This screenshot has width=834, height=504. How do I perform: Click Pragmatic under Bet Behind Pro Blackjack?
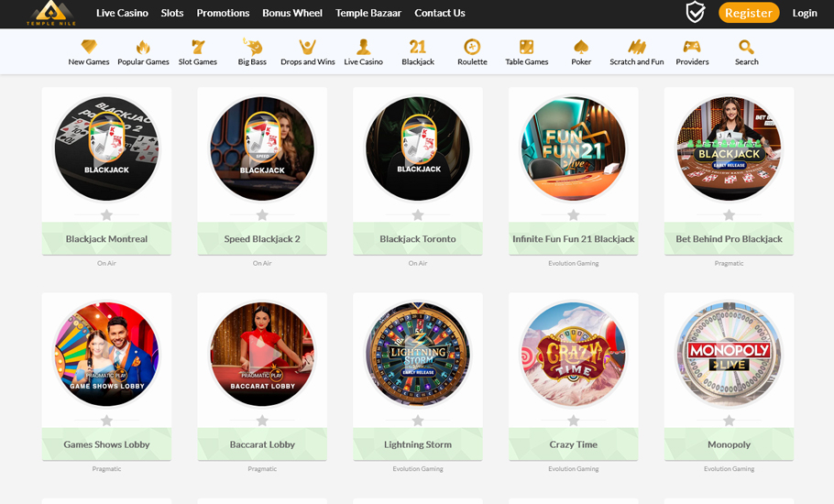730,263
